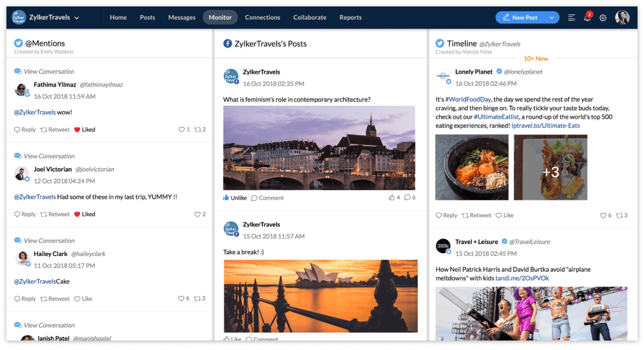644x350 pixels.
Task: Click the Comment icon on the feminism architecture post
Action: coord(267,198)
